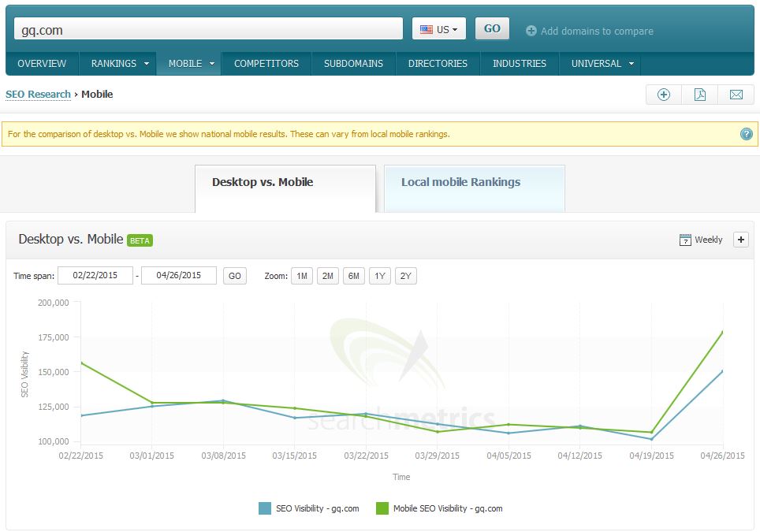The height and width of the screenshot is (532, 760).
Task: Click the y-axis label 175,000
Action: 54,337
